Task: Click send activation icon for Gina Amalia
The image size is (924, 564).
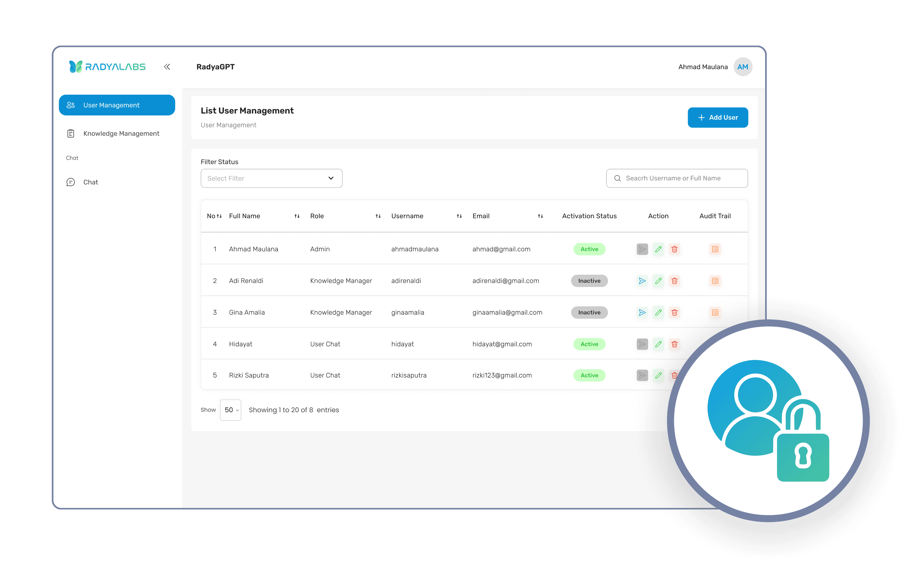Action: [642, 312]
